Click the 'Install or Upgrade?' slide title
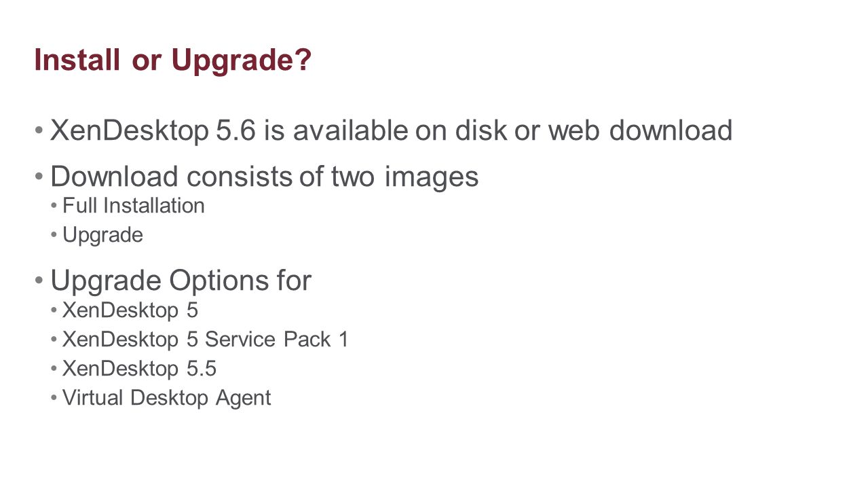Image resolution: width=868 pixels, height=489 pixels. coord(172,60)
